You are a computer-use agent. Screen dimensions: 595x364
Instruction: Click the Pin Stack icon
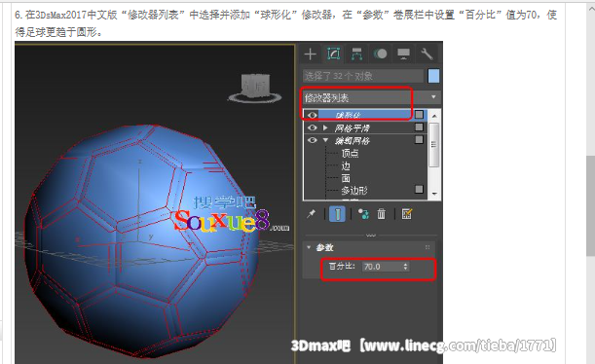pyautogui.click(x=312, y=214)
